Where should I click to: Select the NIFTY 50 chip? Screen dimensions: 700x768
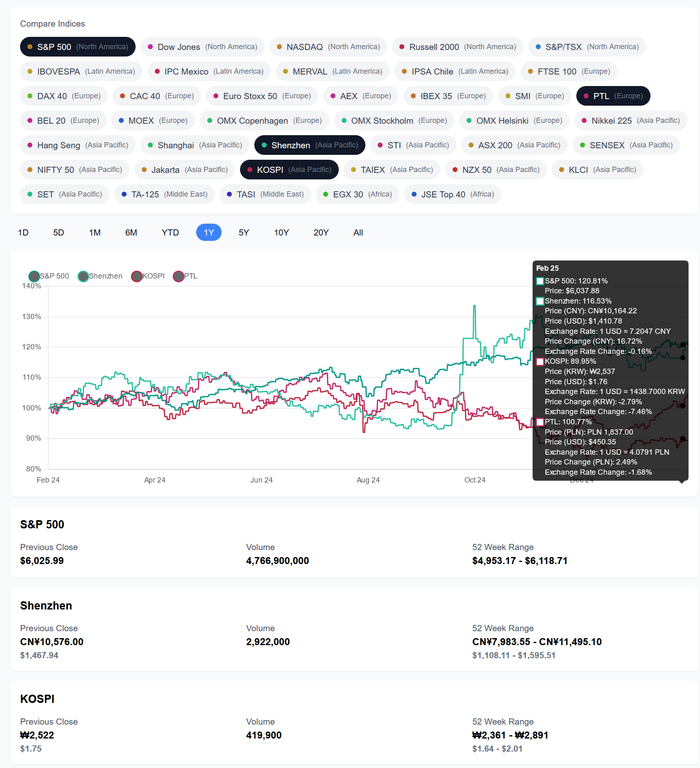(75, 170)
